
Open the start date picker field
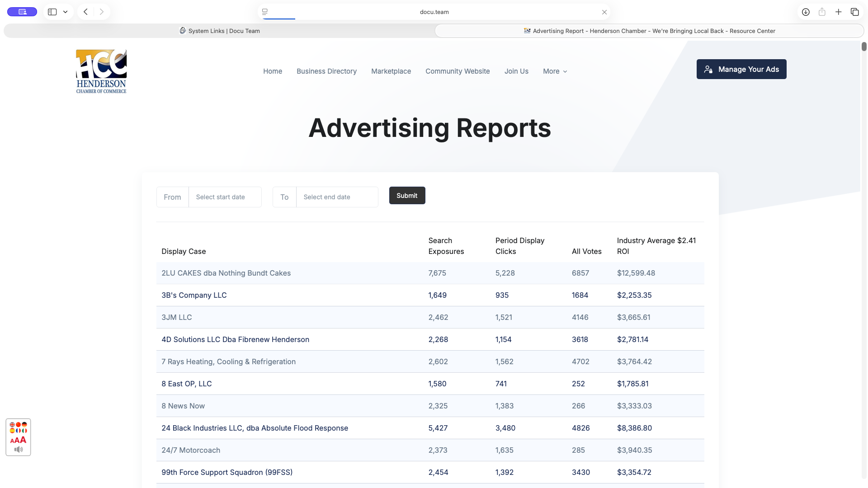225,197
